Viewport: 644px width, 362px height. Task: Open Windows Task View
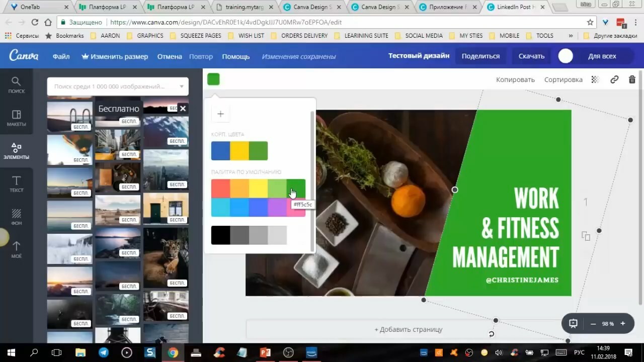(57, 352)
